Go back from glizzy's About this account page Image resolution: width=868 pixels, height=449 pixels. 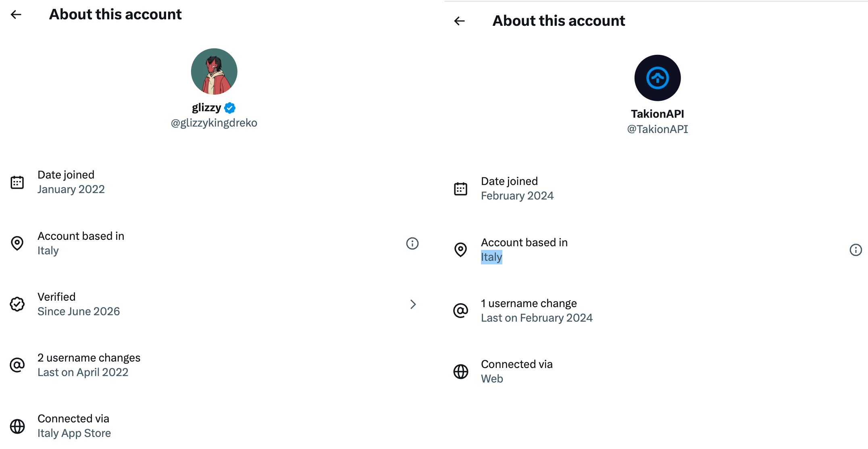(x=16, y=15)
